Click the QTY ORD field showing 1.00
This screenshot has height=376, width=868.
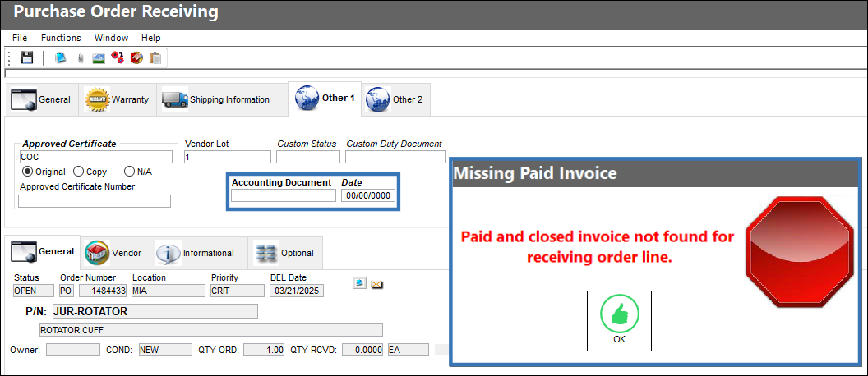(264, 350)
